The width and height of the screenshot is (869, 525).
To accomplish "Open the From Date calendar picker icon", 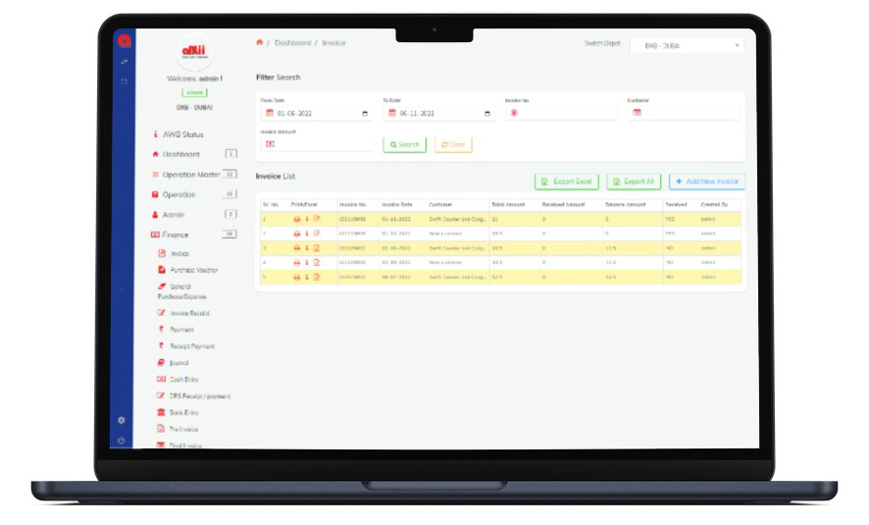I will pyautogui.click(x=365, y=114).
